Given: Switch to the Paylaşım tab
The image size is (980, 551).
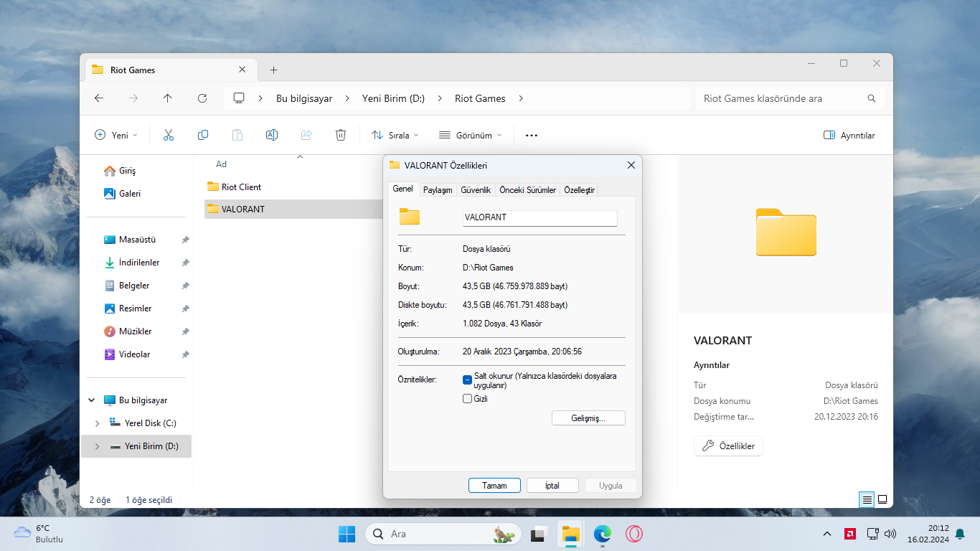Looking at the screenshot, I should (x=438, y=190).
